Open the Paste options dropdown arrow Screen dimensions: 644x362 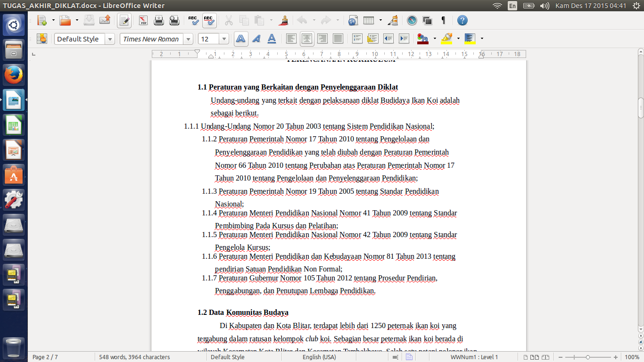pyautogui.click(x=271, y=20)
